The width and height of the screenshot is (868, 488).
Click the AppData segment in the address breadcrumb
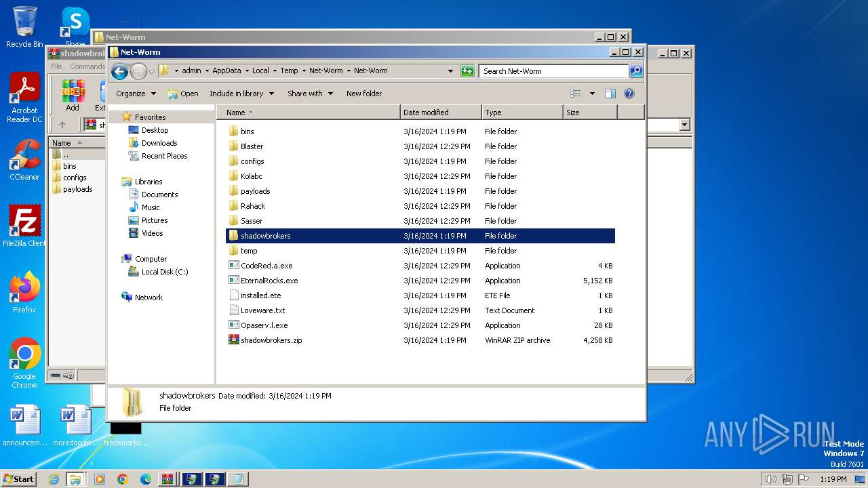point(226,70)
